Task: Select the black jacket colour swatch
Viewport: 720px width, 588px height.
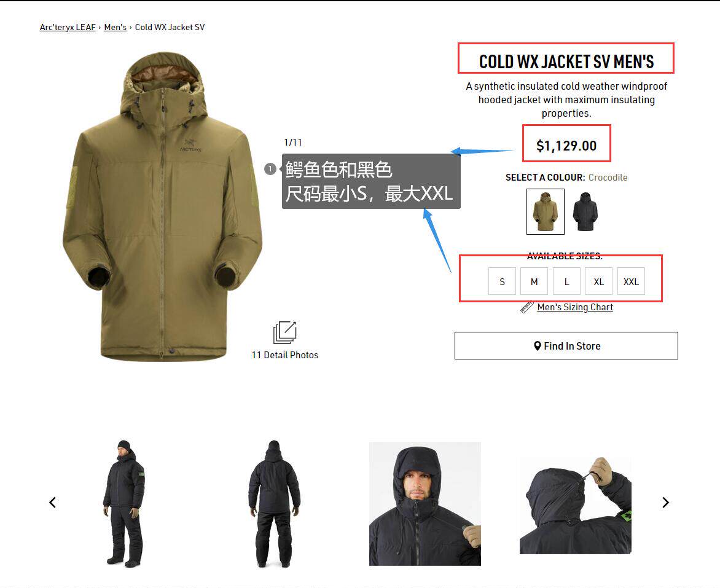Action: [585, 211]
